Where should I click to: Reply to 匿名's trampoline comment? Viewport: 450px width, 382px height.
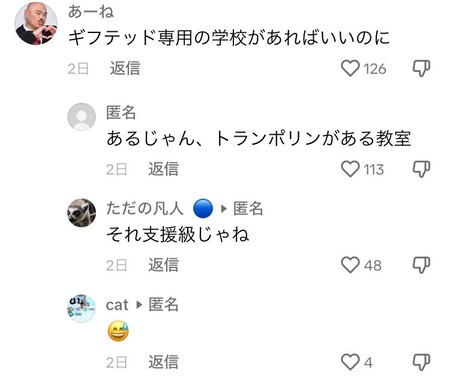[163, 169]
